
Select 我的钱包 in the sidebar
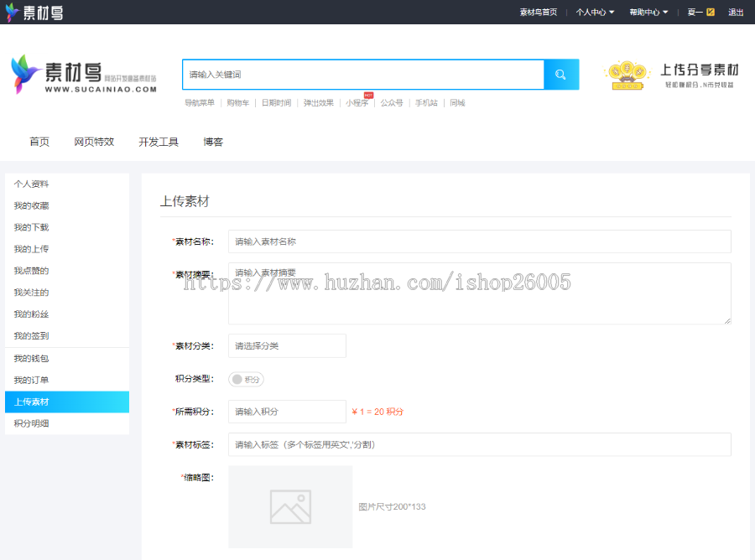31,359
